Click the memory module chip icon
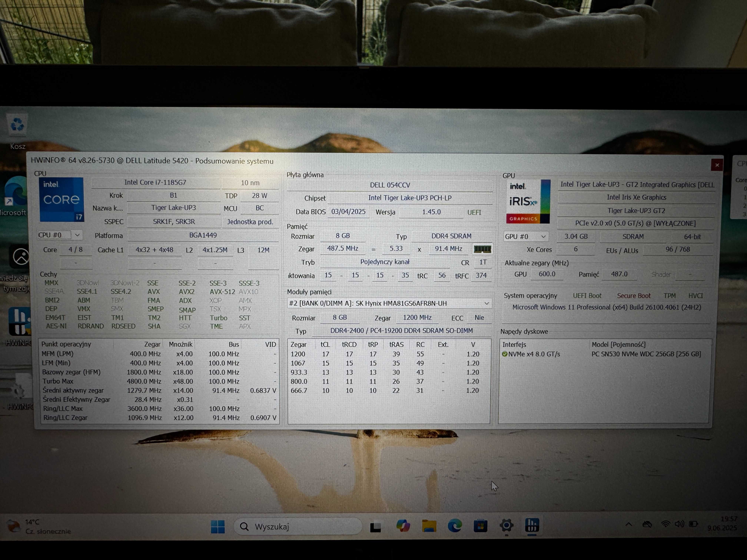 click(x=482, y=249)
